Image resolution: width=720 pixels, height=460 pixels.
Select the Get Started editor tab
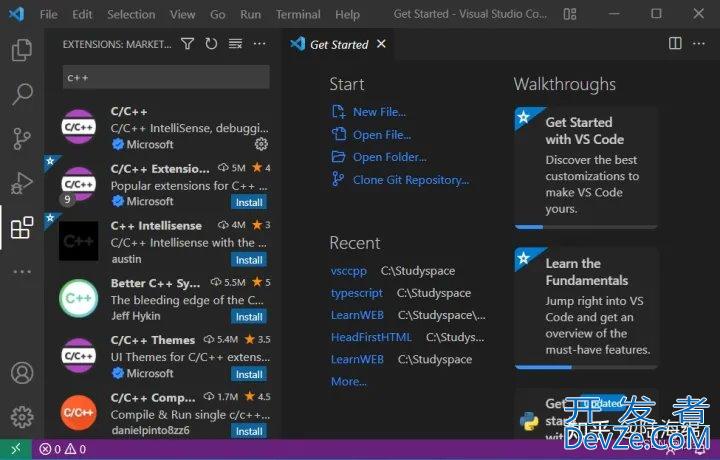point(339,45)
